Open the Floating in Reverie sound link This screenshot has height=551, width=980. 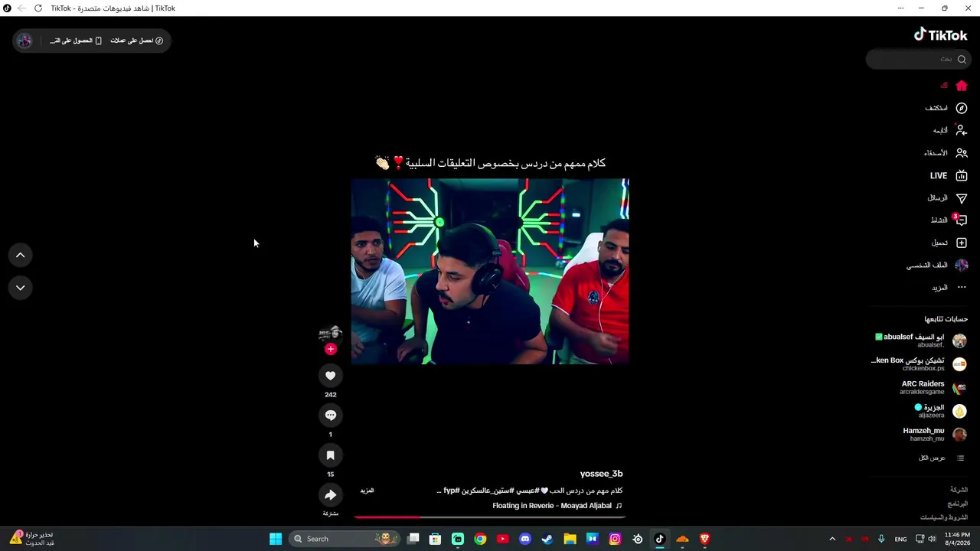pyautogui.click(x=557, y=506)
